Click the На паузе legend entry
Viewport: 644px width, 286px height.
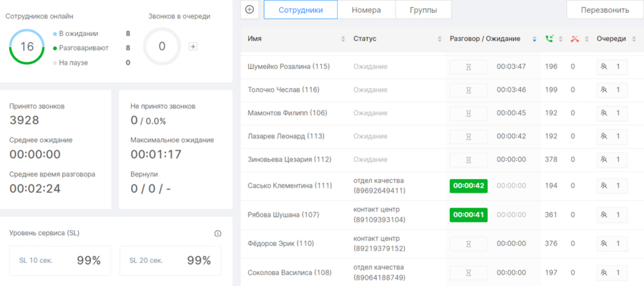[70, 62]
